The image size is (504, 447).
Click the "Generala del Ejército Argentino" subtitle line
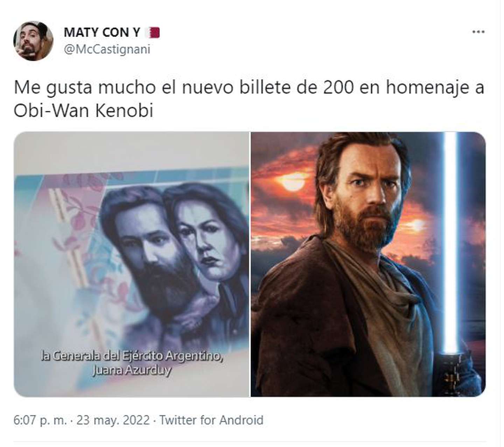[132, 356]
